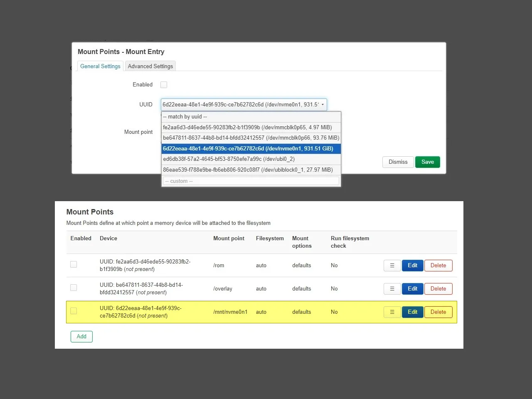532x399 pixels.
Task: Add a new mount point
Action: click(81, 337)
